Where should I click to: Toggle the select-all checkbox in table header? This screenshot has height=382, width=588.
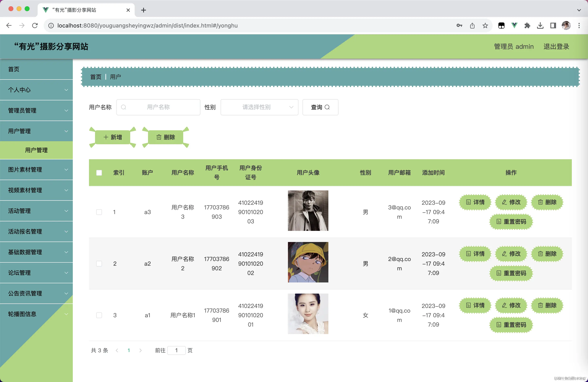pyautogui.click(x=99, y=173)
